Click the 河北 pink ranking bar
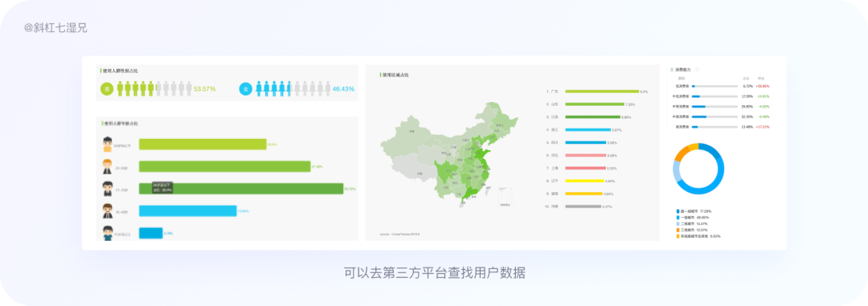Screen dimensions: 868x306 coord(586,155)
